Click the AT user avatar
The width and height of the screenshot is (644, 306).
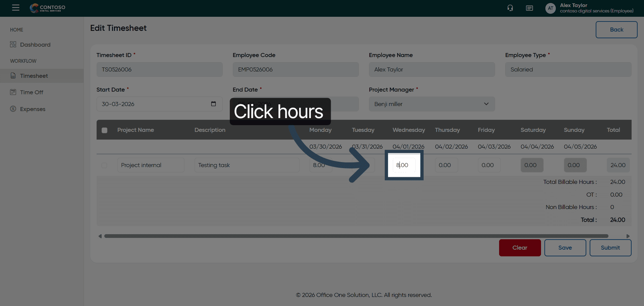click(x=550, y=8)
